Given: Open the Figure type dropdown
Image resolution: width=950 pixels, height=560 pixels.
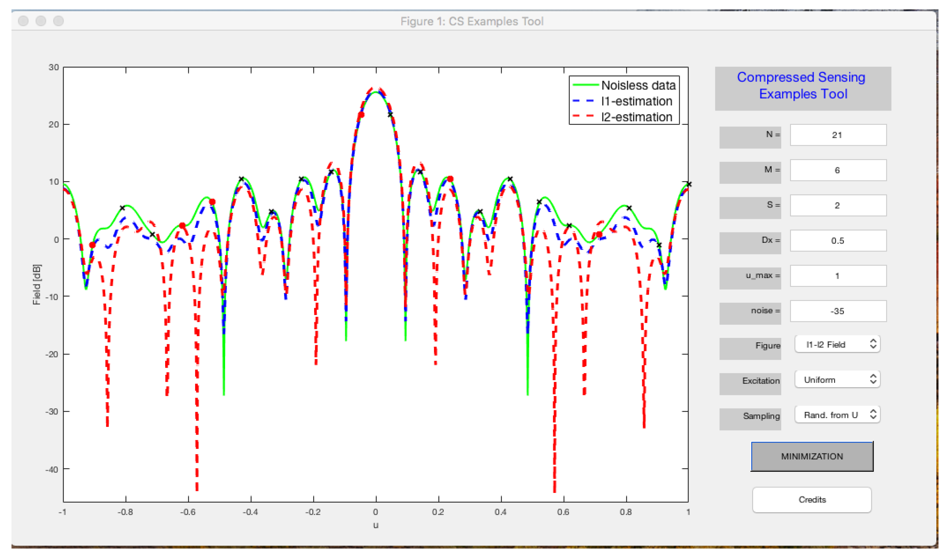Looking at the screenshot, I should pos(837,344).
